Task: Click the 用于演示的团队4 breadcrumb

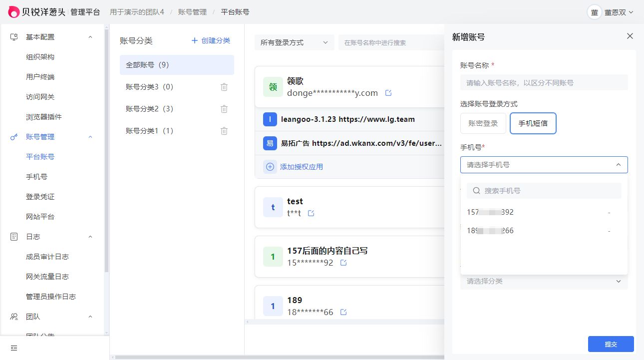Action: click(137, 12)
